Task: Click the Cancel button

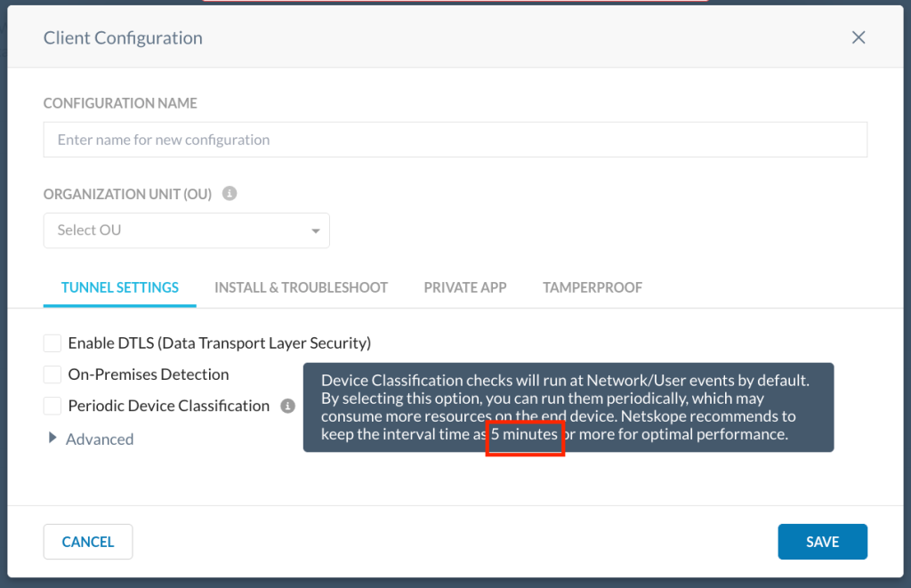Action: [x=88, y=542]
